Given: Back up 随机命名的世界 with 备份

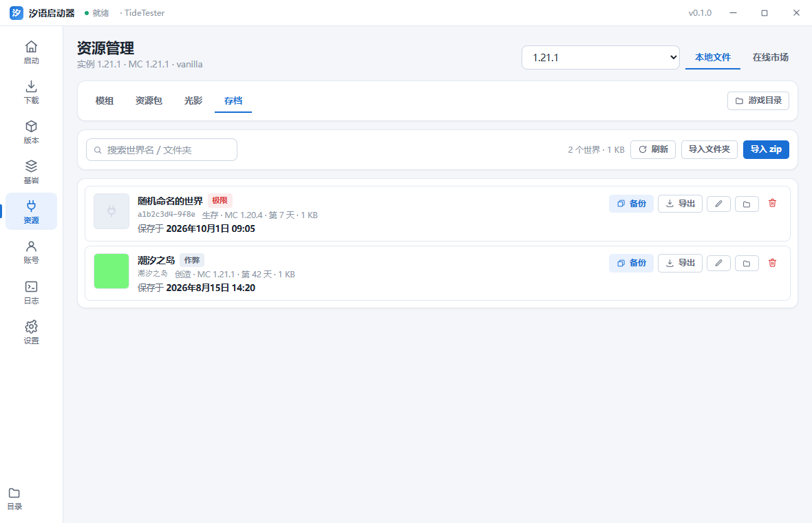Looking at the screenshot, I should [631, 204].
